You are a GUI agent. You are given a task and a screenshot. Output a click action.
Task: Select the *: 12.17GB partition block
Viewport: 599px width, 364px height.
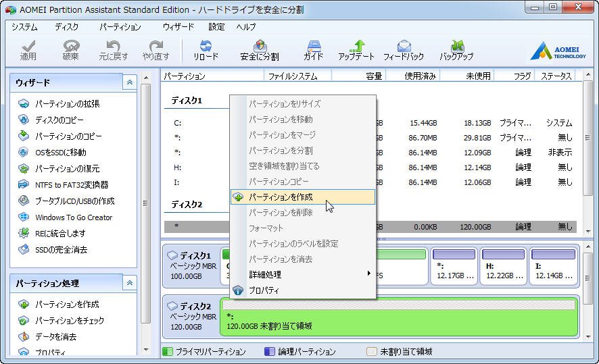454,265
